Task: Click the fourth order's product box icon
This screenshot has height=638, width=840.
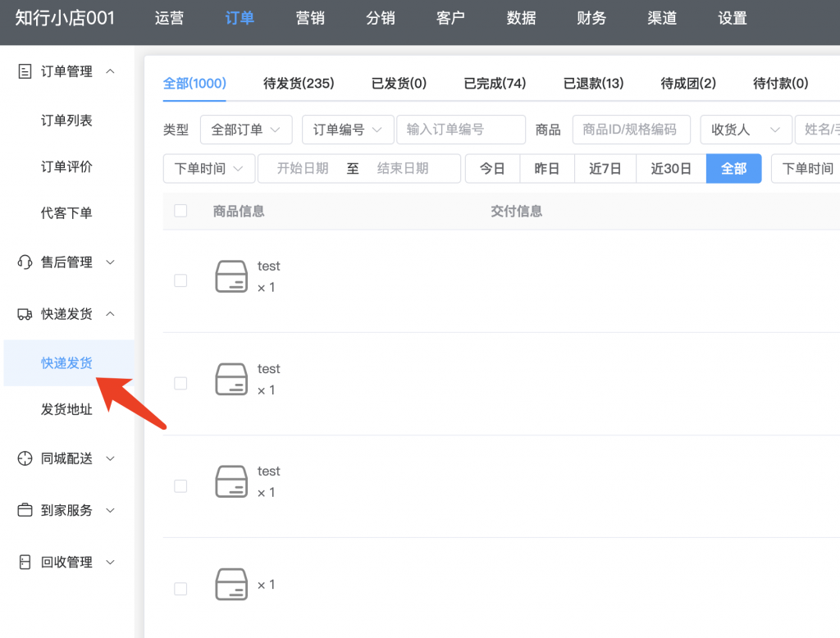Action: tap(231, 584)
